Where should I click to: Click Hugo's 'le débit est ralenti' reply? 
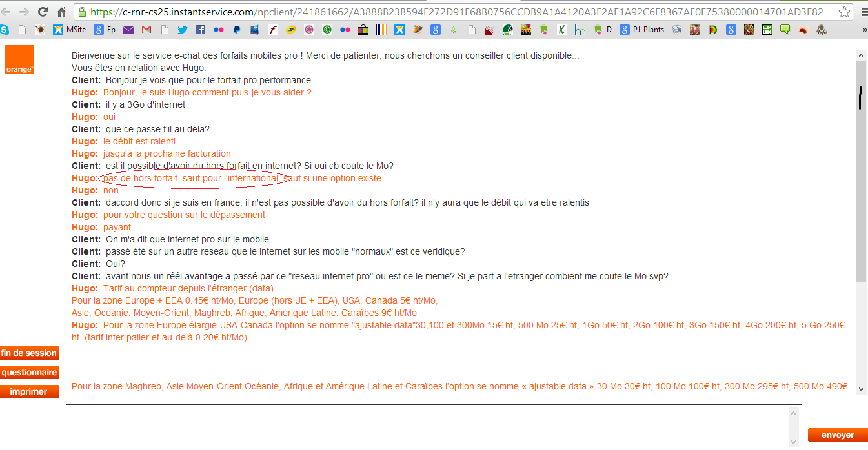coord(139,141)
